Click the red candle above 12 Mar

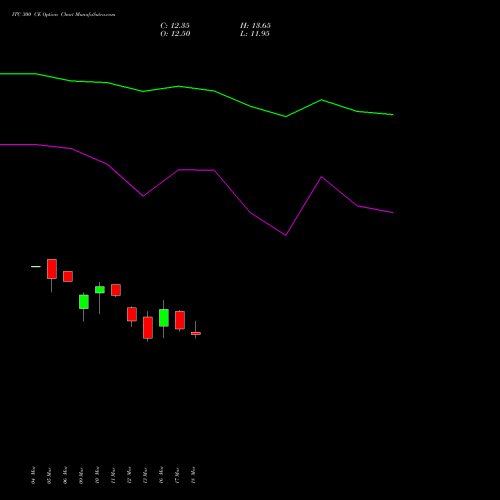tap(132, 314)
